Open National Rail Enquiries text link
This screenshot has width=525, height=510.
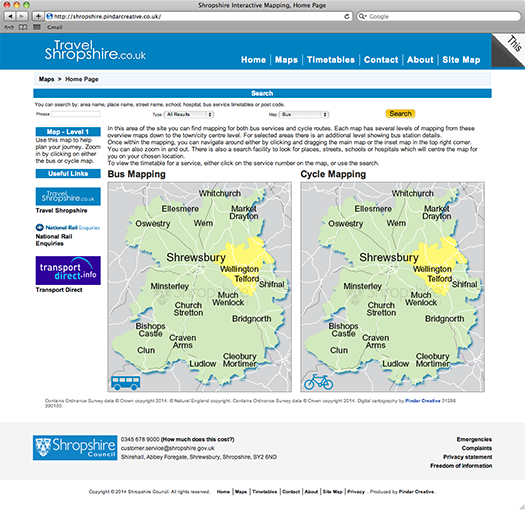click(54, 240)
